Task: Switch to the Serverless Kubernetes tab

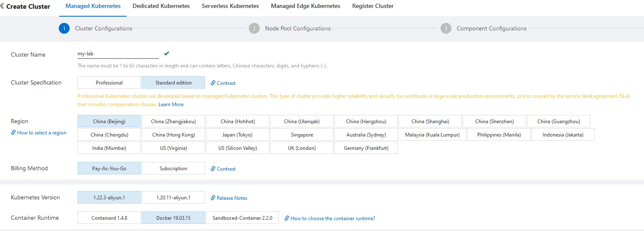Action: (x=230, y=6)
